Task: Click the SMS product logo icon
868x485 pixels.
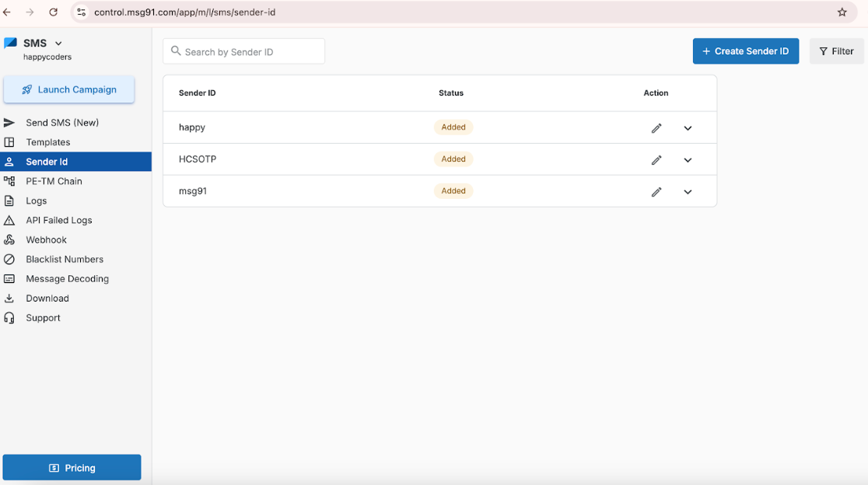Action: tap(10, 43)
